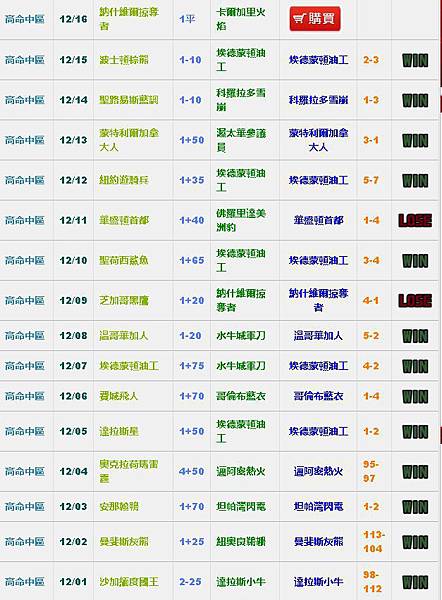
Task: Click the red 購買 buy button
Action: tap(315, 18)
